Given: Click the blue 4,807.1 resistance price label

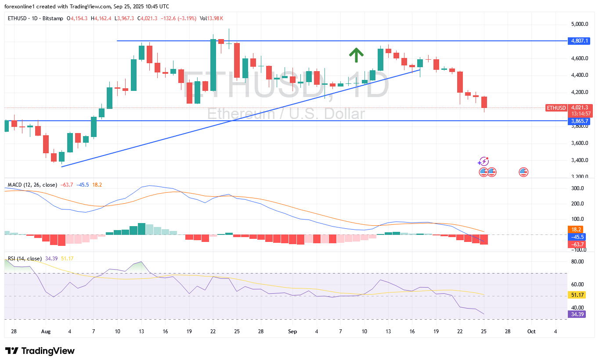Looking at the screenshot, I should pyautogui.click(x=579, y=41).
